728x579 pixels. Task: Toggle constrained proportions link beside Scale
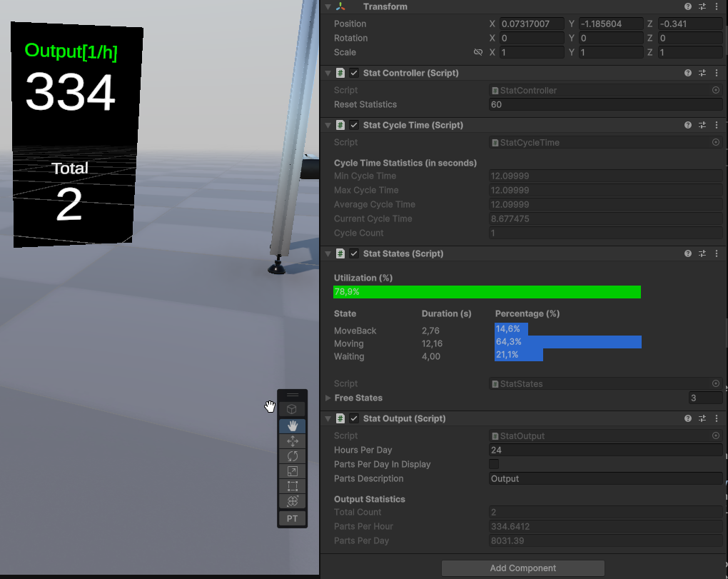click(x=478, y=53)
